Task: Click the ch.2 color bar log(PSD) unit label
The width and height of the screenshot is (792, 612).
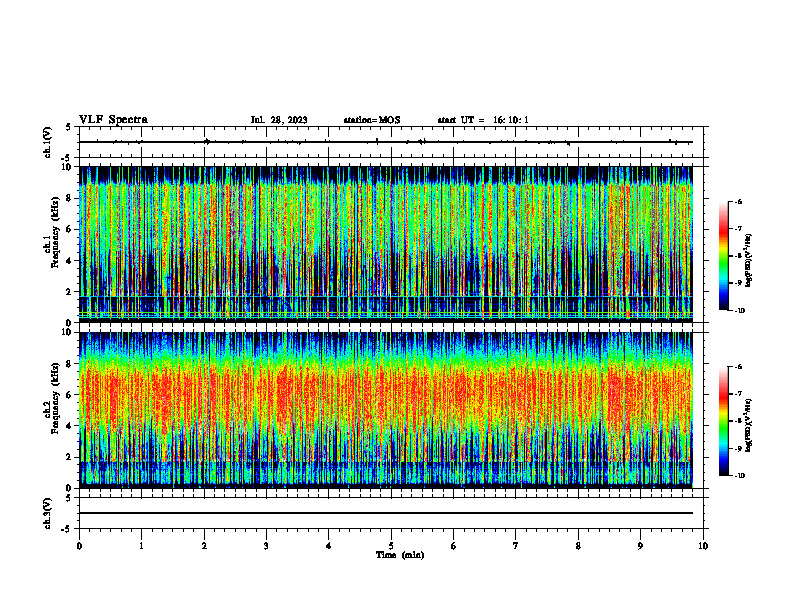Action: click(x=750, y=426)
